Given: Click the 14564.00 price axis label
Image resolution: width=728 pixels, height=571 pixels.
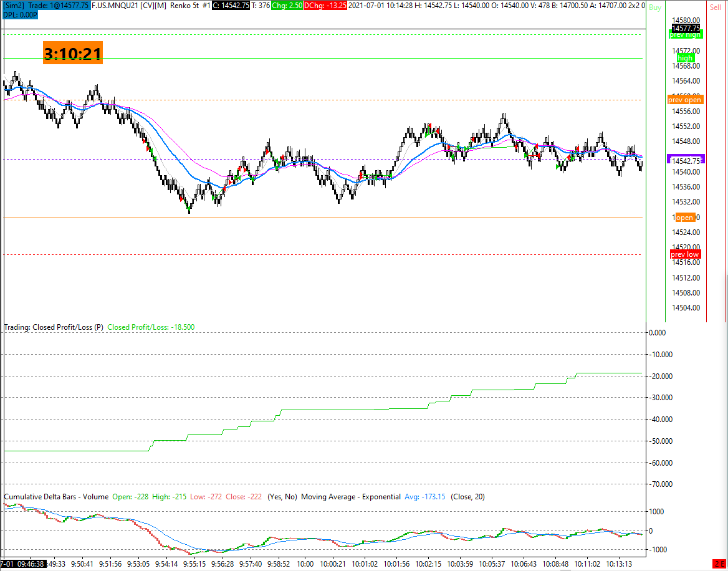Looking at the screenshot, I should pyautogui.click(x=686, y=81).
